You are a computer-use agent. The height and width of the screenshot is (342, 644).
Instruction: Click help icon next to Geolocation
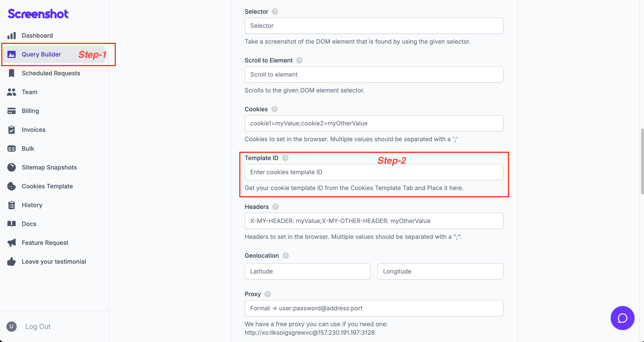click(285, 255)
